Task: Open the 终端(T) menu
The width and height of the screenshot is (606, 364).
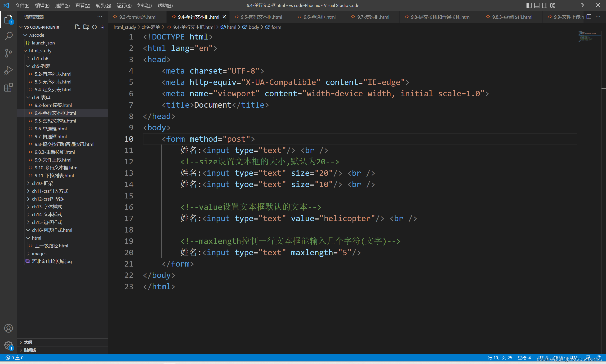Action: coord(144,5)
